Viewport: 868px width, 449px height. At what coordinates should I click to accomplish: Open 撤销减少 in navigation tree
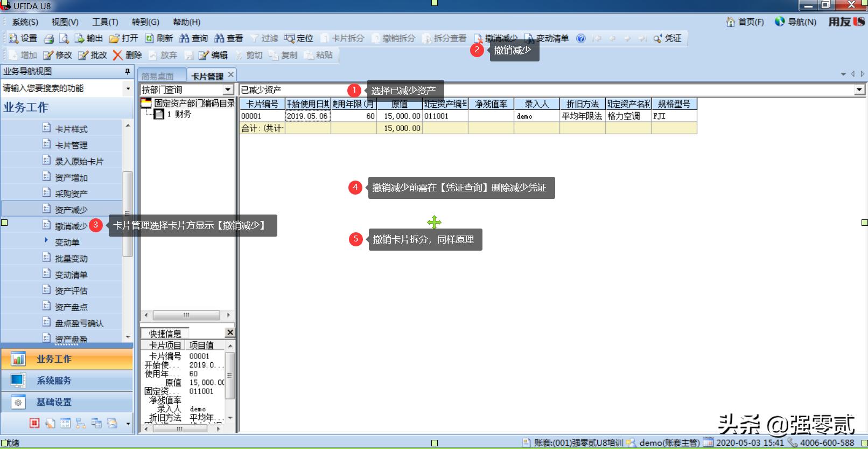71,226
